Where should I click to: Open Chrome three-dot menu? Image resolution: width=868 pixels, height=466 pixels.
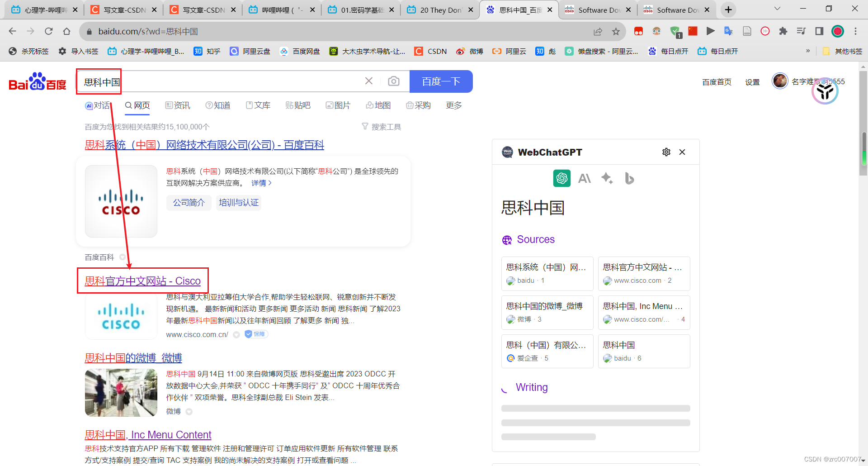pos(855,31)
